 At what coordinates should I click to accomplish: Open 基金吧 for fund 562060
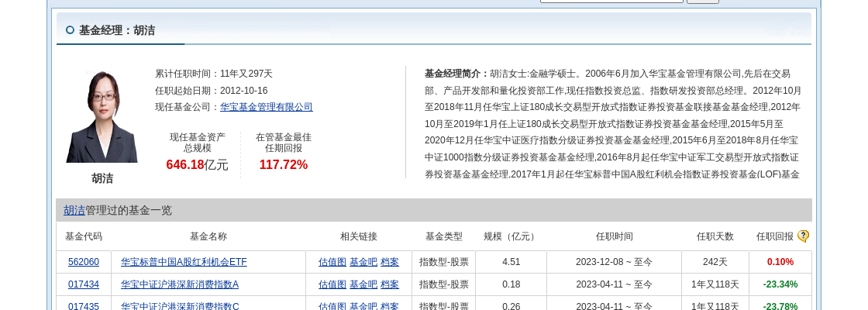coord(363,262)
